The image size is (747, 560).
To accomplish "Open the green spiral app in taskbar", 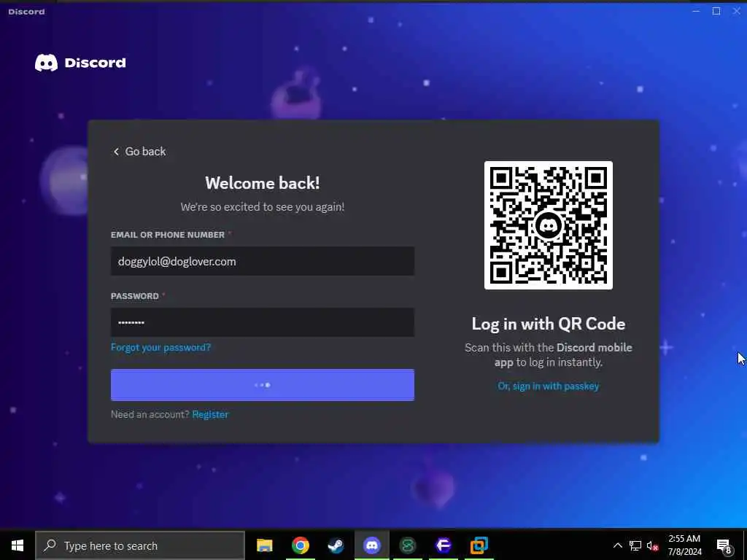I will coord(407,545).
